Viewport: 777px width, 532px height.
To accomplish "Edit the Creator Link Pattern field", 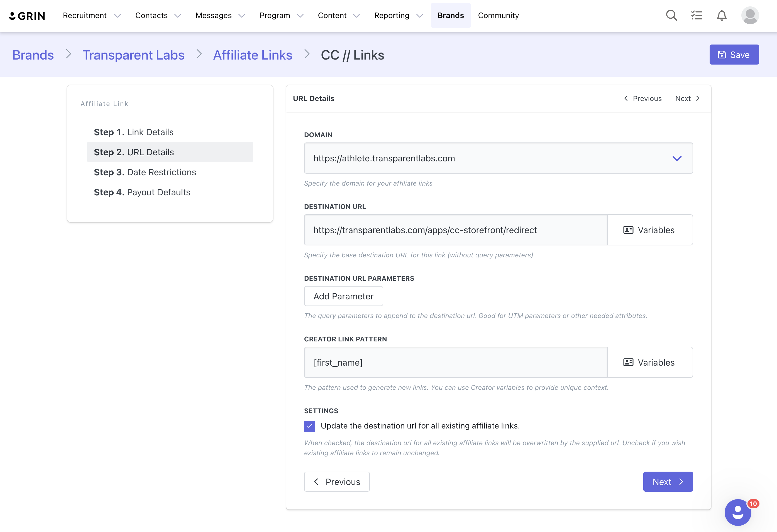I will click(455, 362).
